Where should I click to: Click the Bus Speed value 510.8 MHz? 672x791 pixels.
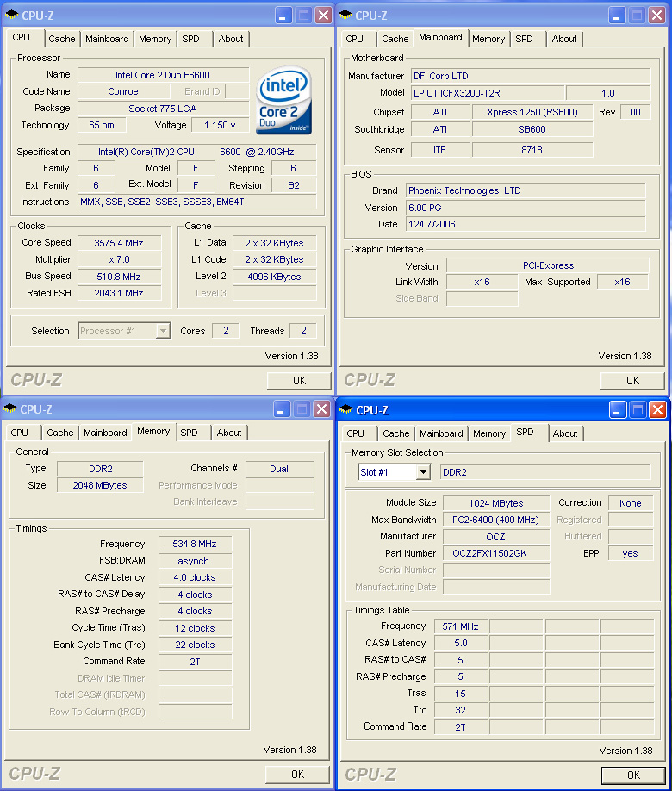point(119,277)
